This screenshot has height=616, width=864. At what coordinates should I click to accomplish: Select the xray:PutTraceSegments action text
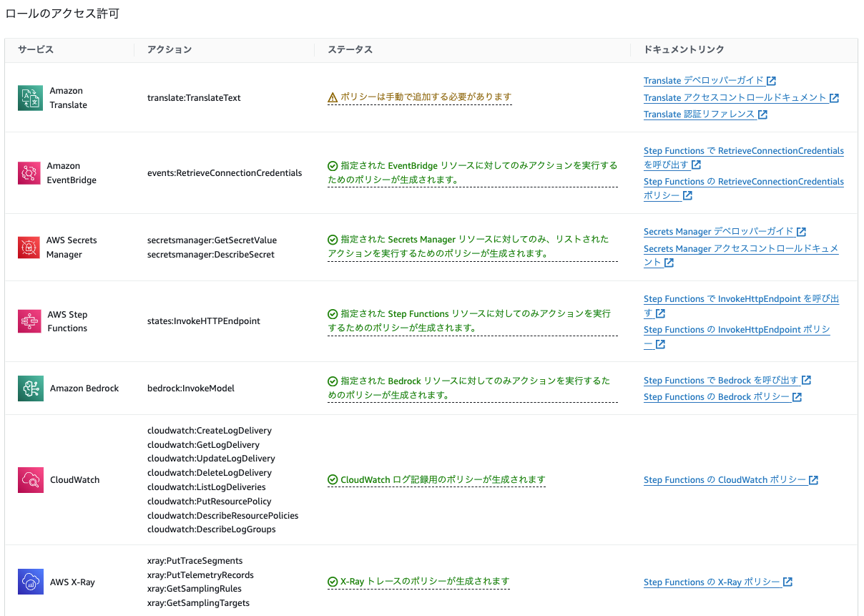click(x=195, y=561)
